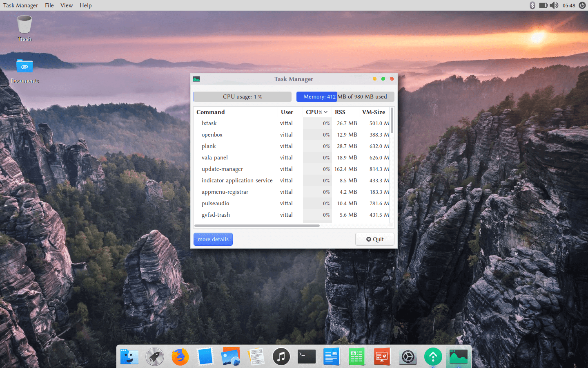Open the power menu icon in top panel
588x368 pixels.
click(582, 5)
